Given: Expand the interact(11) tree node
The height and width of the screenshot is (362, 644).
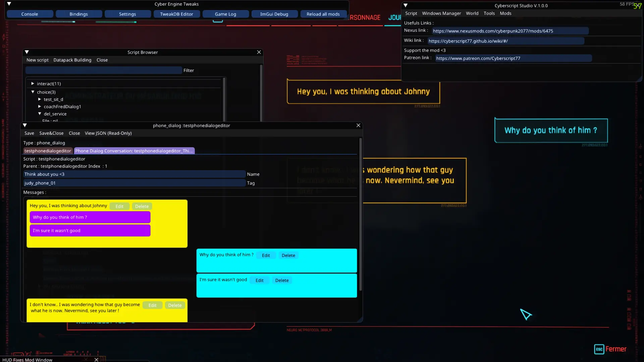Looking at the screenshot, I should (x=33, y=83).
